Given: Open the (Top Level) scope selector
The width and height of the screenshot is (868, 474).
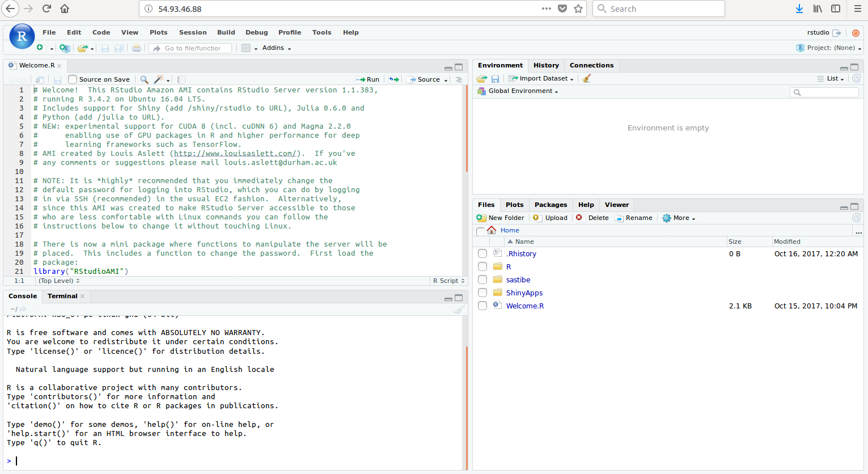Looking at the screenshot, I should (x=59, y=281).
